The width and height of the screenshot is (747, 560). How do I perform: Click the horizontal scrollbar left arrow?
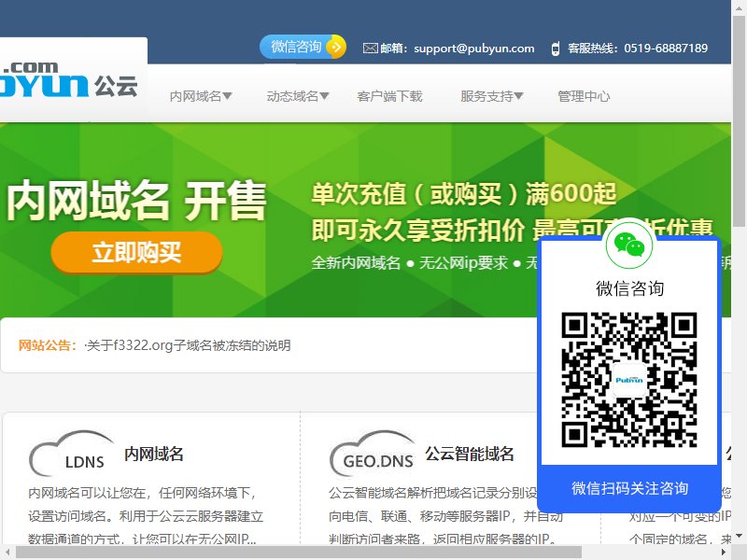pos(7,553)
